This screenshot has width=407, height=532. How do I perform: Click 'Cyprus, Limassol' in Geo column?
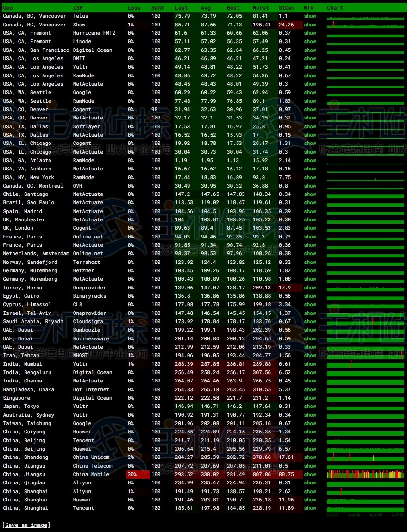tap(27, 304)
